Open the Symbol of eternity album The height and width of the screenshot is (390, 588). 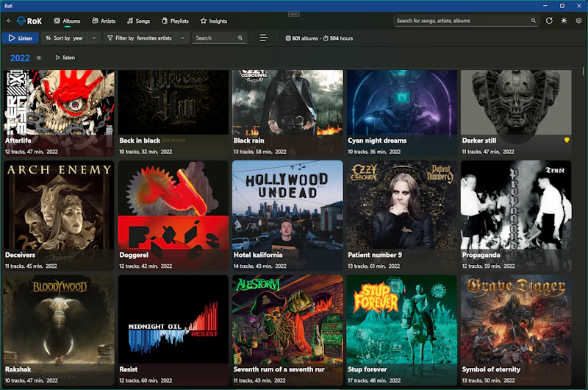[516, 330]
